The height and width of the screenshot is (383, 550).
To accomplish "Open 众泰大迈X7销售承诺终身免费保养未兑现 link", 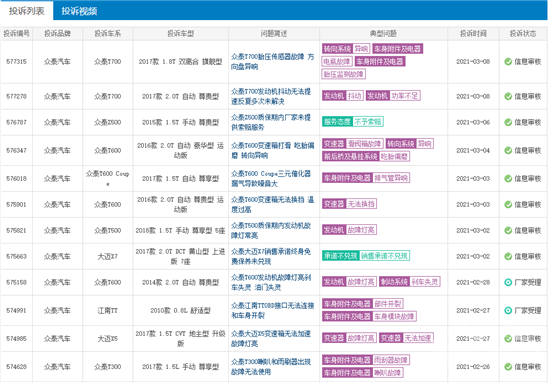I will point(271,256).
